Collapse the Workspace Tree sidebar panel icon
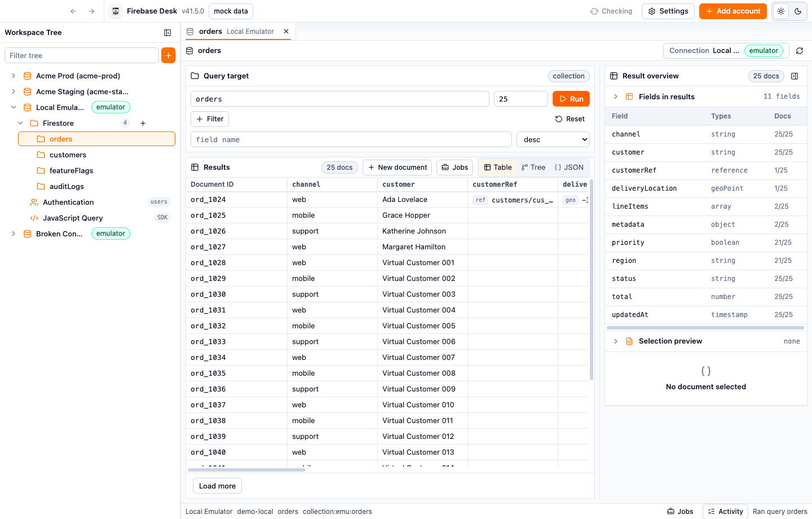The width and height of the screenshot is (812, 519). pyautogui.click(x=167, y=33)
